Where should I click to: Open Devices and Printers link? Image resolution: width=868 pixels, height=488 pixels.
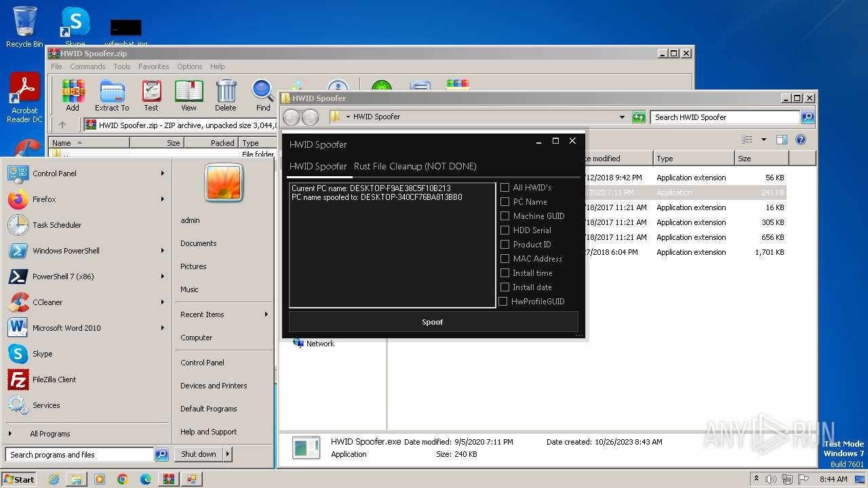(214, 386)
